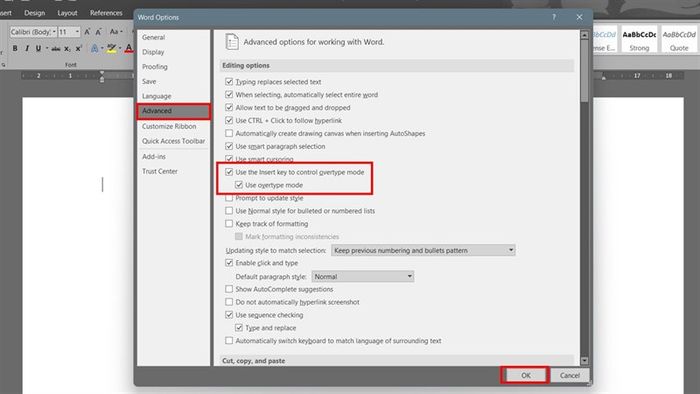Toggle Bold in the Word ribbon
The width and height of the screenshot is (700, 394).
15,48
